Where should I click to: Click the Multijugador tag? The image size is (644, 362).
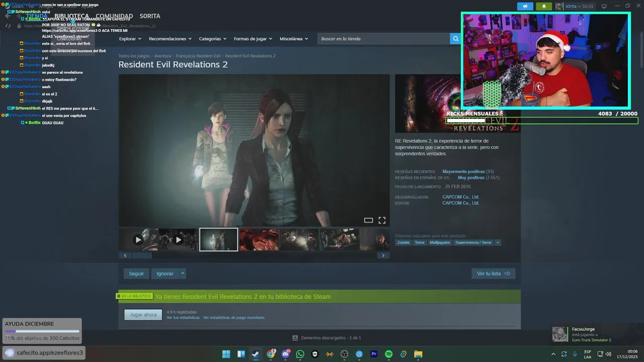[x=440, y=242]
